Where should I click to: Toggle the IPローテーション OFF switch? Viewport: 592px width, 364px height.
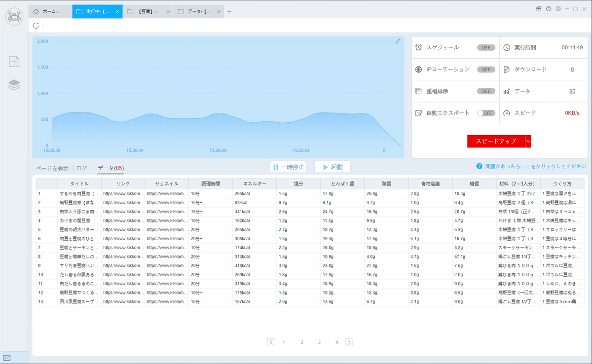[x=486, y=70]
